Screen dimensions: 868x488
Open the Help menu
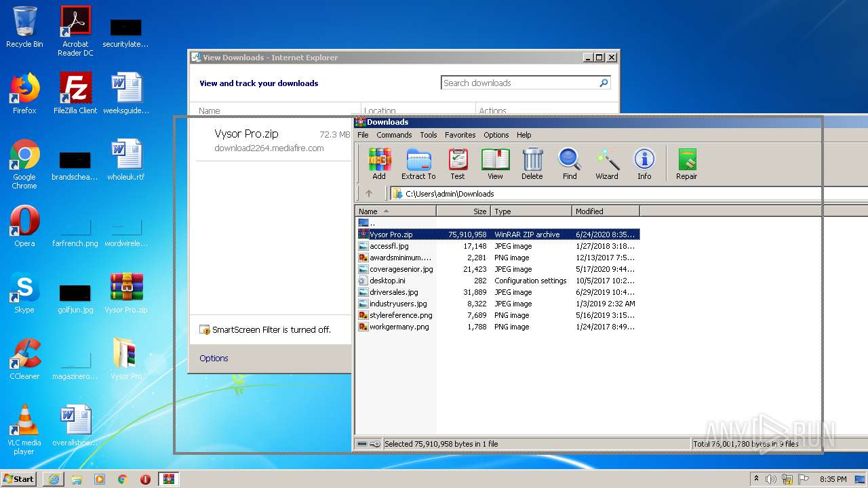pyautogui.click(x=524, y=135)
